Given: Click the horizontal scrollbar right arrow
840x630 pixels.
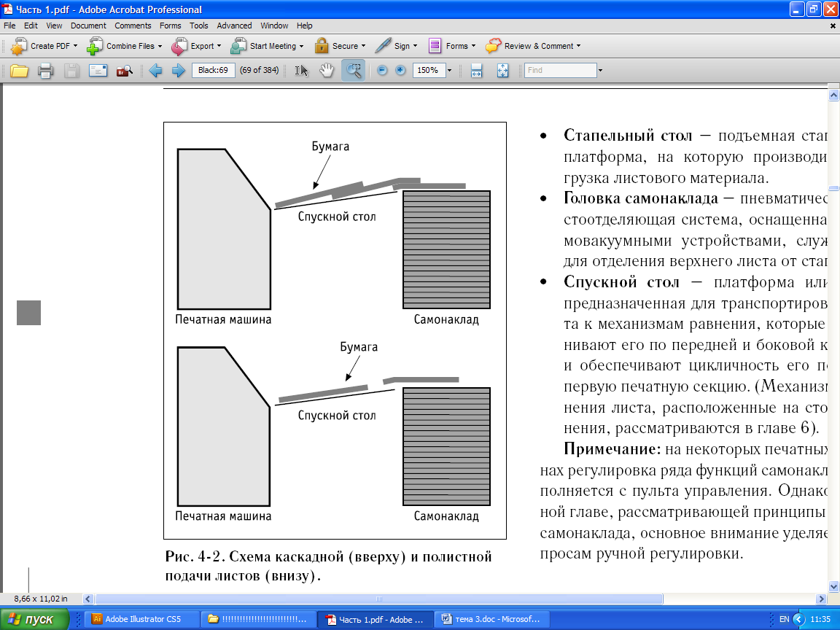Looking at the screenshot, I should point(821,599).
